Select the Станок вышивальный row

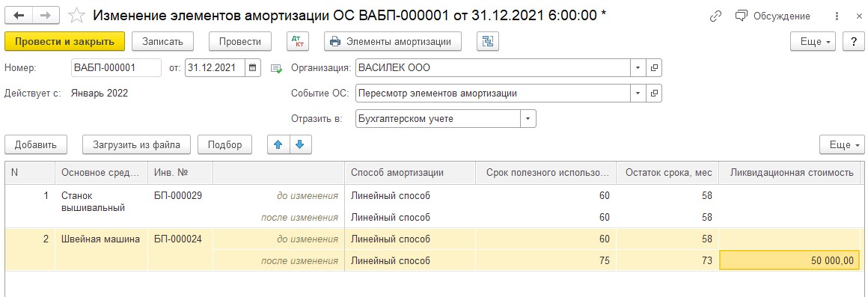433,206
